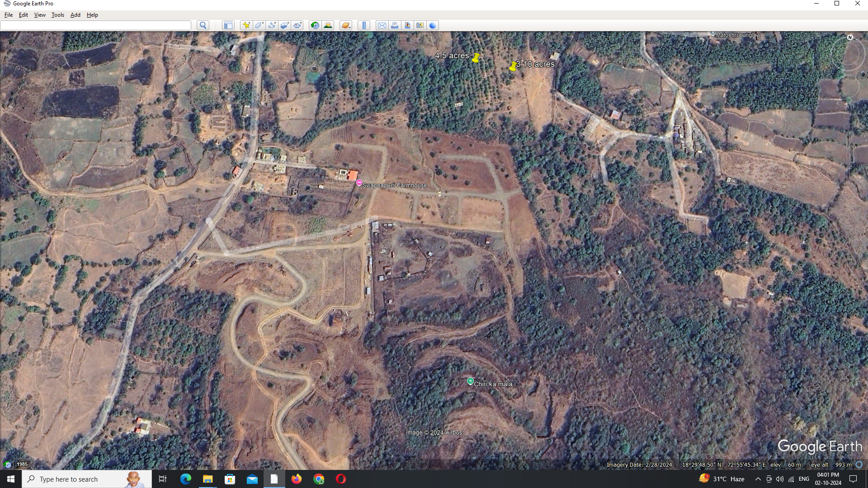The width and height of the screenshot is (868, 488).
Task: Launch Google Earth web icon
Action: pos(433,25)
